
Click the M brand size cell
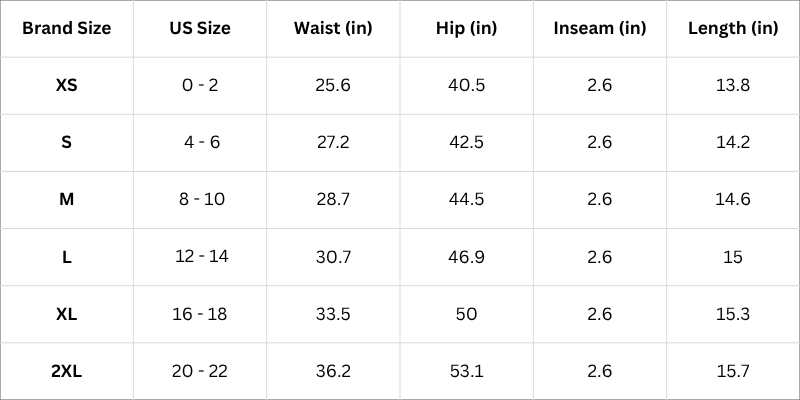[x=66, y=199]
